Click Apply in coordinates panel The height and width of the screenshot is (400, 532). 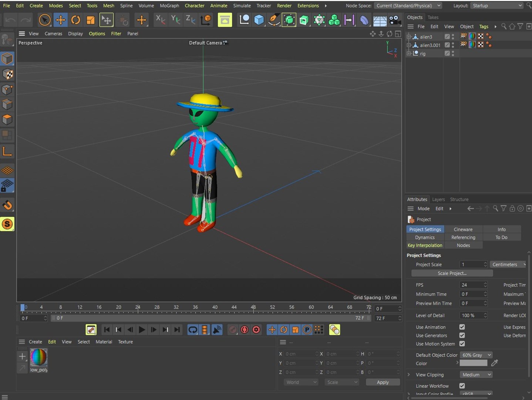coord(383,382)
